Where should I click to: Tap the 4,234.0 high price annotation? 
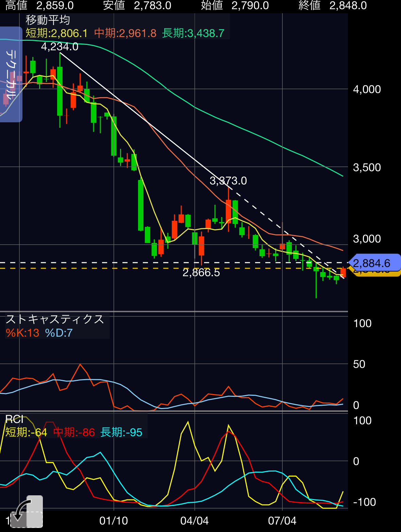tap(60, 47)
